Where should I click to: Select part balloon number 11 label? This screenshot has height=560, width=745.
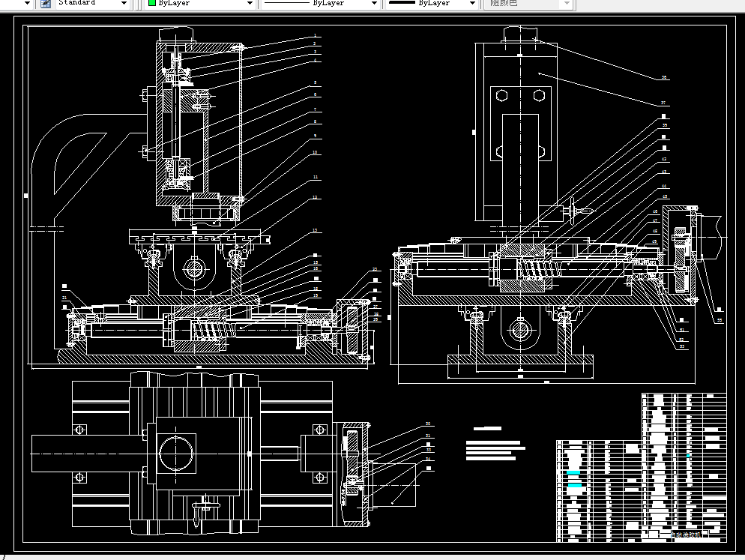(316, 178)
